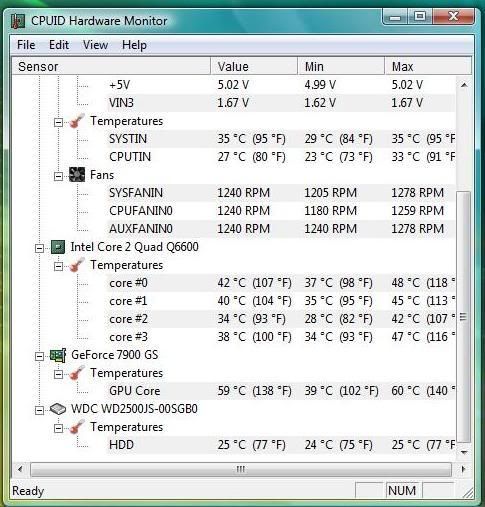Collapse the WDC WD2500JS-00SGB0 node
Screen dimensions: 485x507
point(39,410)
